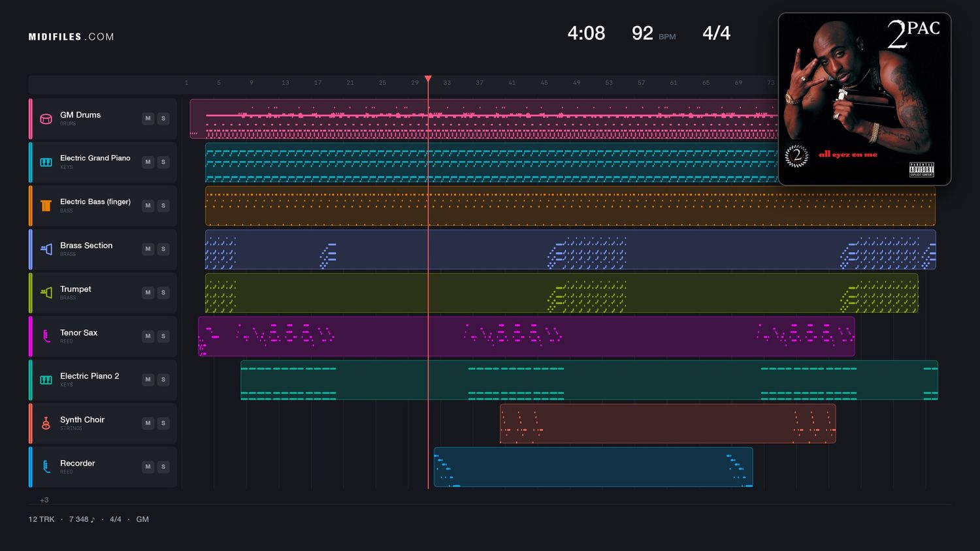
Task: Select the red Synth Choir clip
Action: pos(668,423)
